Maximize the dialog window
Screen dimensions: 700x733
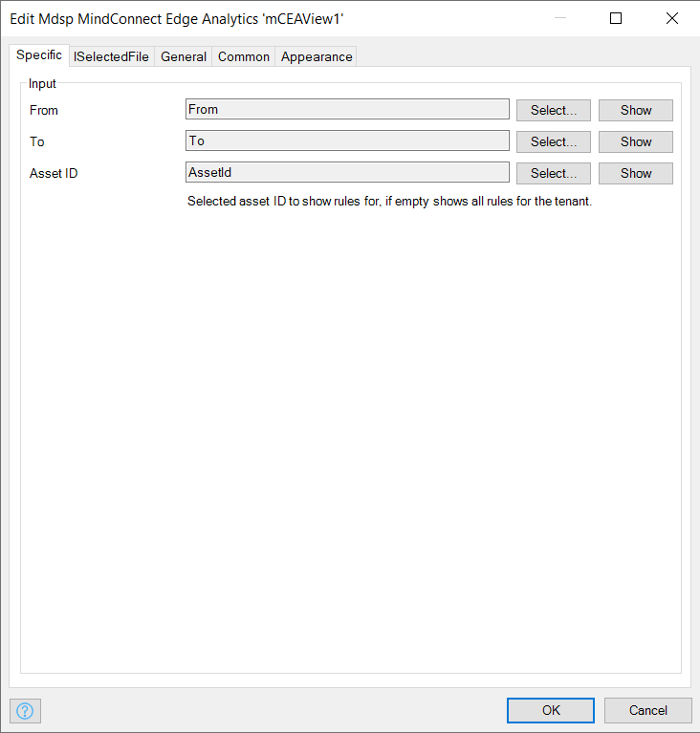616,18
